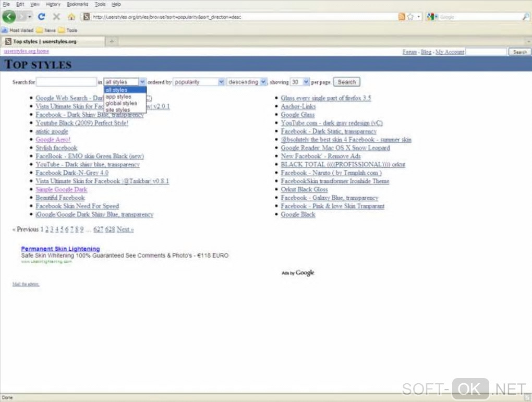Open the Help menu
532x402 pixels.
click(x=116, y=4)
